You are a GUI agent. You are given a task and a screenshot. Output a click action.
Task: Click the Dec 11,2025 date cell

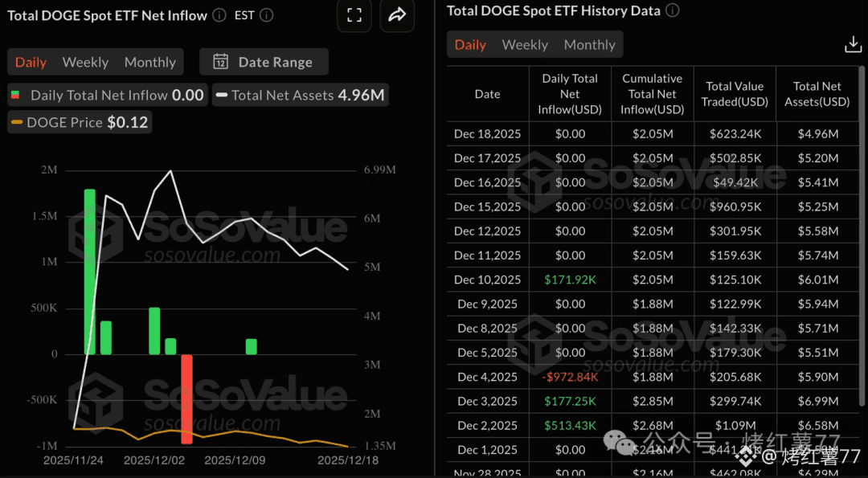click(488, 255)
